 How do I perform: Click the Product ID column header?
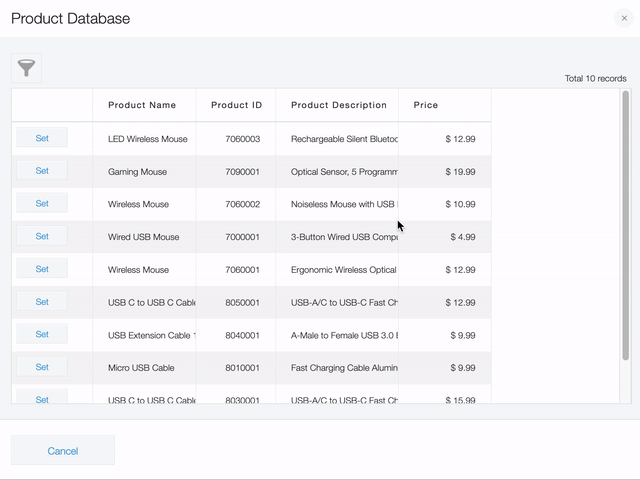coord(236,105)
